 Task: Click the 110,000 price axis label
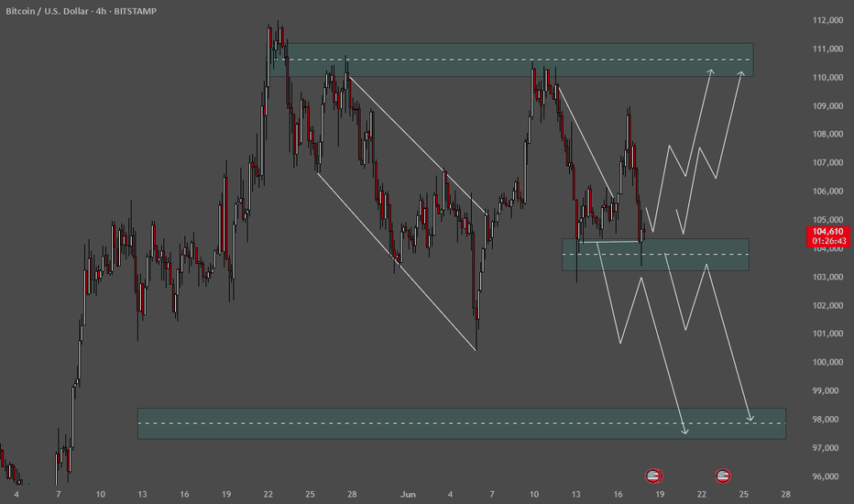pyautogui.click(x=827, y=77)
